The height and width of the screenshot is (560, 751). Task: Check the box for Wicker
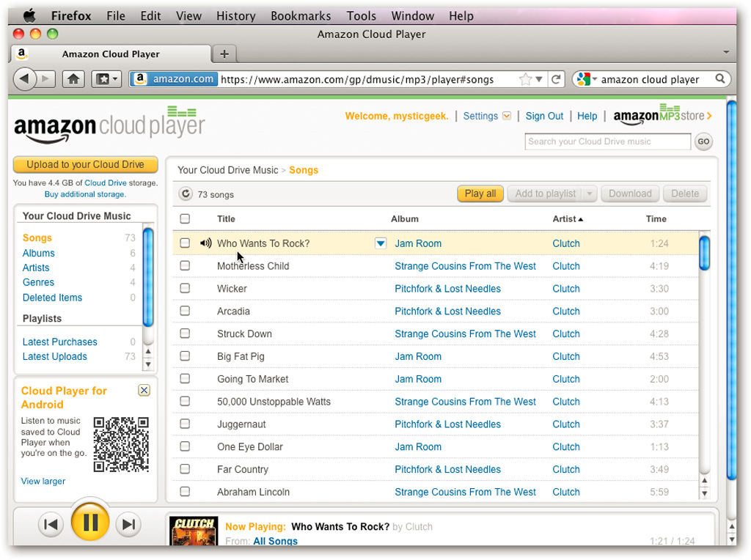(185, 288)
